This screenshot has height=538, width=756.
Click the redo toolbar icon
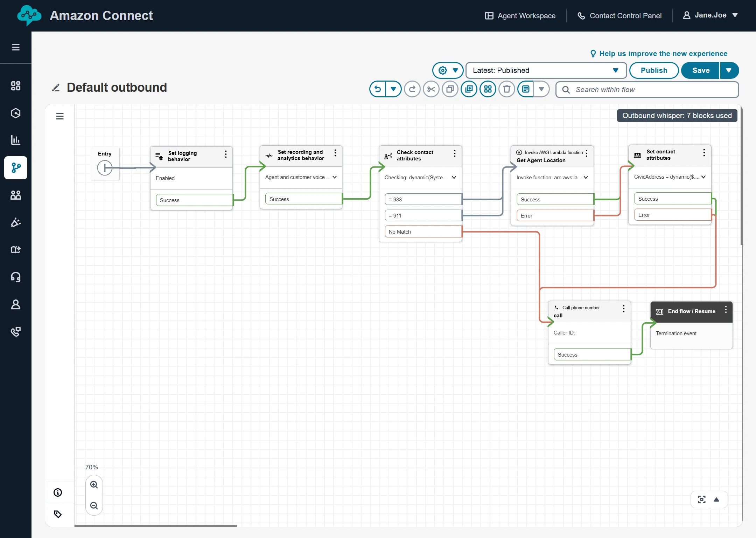(x=412, y=89)
